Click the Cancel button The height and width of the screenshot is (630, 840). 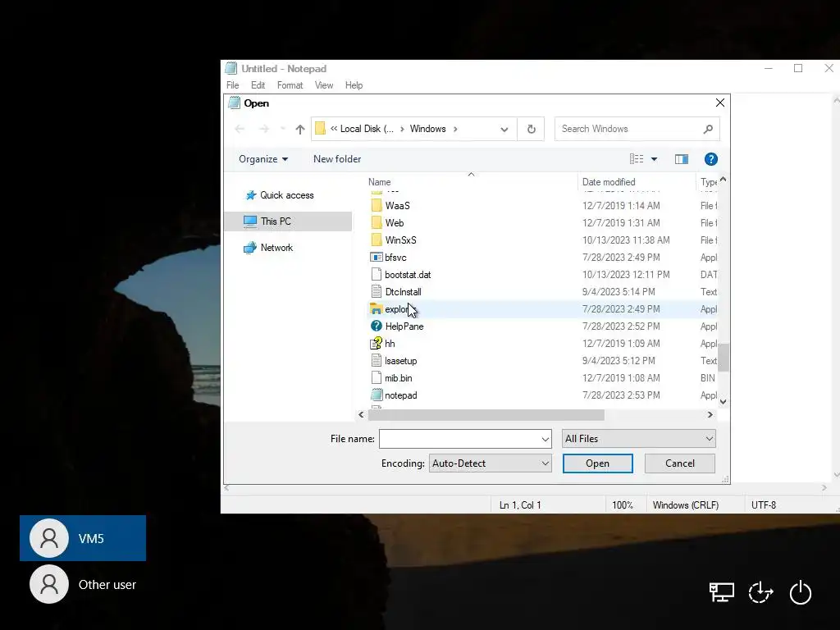(x=680, y=463)
